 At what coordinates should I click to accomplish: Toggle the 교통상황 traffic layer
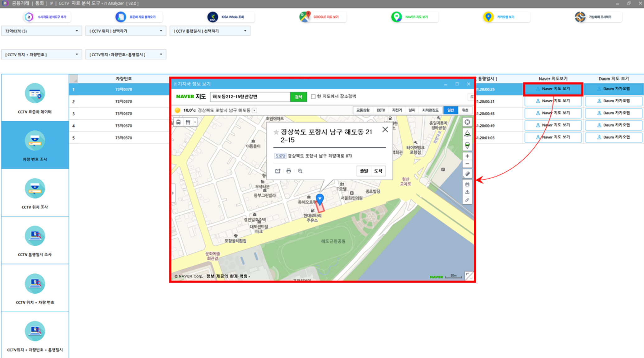pos(363,110)
